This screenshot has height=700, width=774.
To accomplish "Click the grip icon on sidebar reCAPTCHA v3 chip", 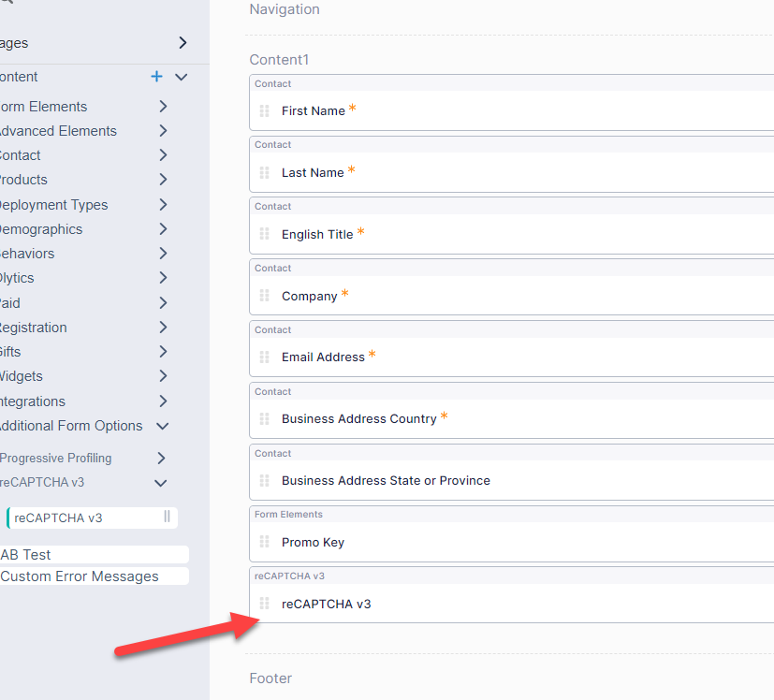I will click(167, 517).
